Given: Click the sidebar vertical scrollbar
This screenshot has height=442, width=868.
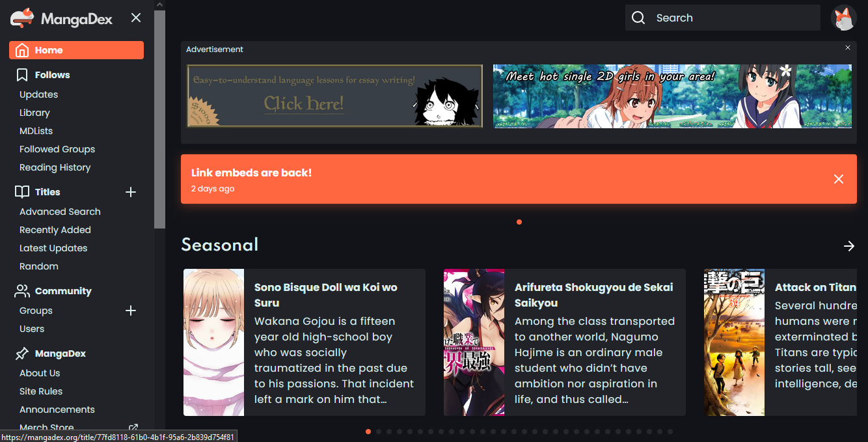Looking at the screenshot, I should [x=159, y=117].
